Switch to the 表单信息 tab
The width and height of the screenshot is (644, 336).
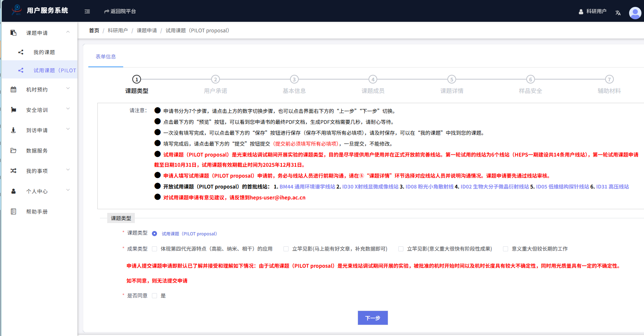(106, 57)
